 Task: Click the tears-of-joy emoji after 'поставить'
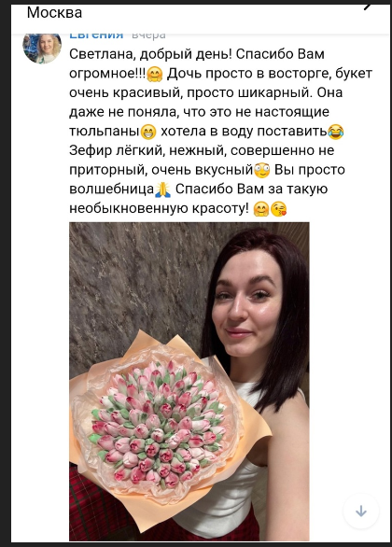click(336, 132)
